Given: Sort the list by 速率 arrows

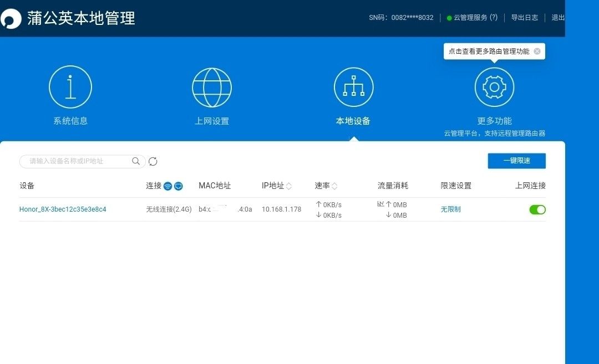Looking at the screenshot, I should 334,186.
